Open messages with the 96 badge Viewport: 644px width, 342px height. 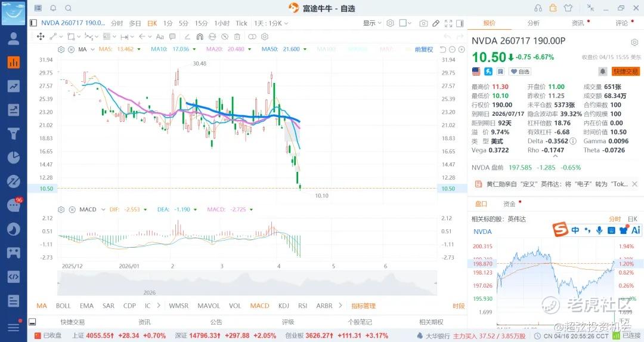pos(14,205)
